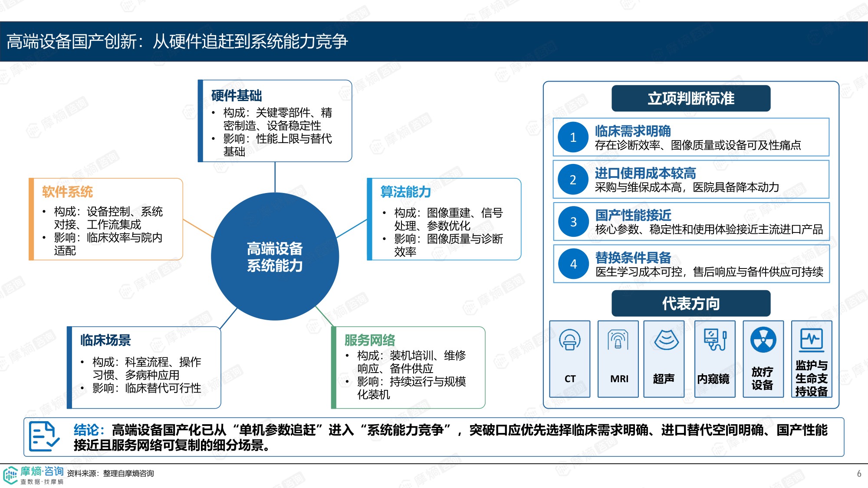Click bullet 影响：临床替代可行性

[x=147, y=388]
